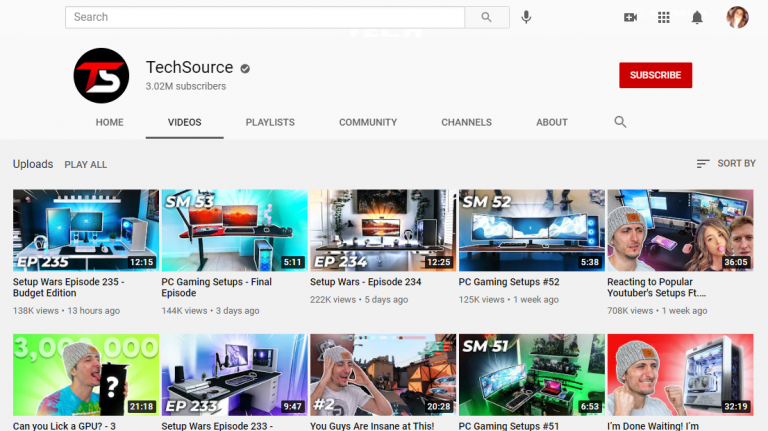Click 222K views 5 days ago text

tap(359, 300)
